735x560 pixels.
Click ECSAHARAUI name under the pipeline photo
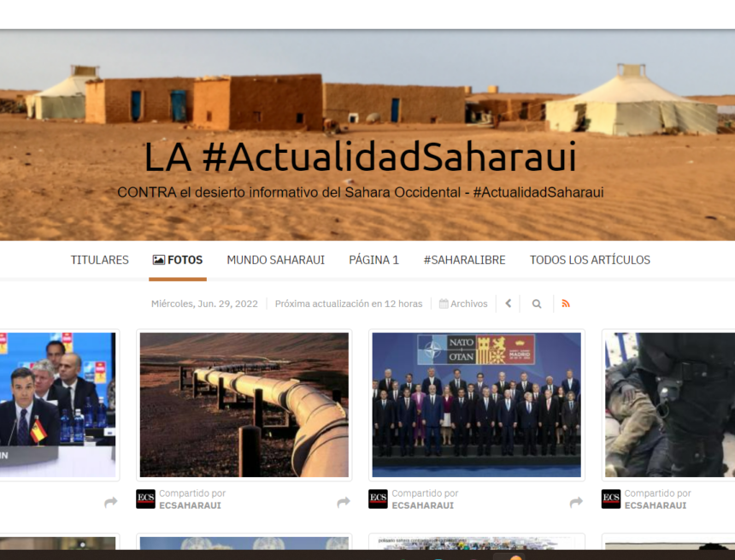[190, 505]
